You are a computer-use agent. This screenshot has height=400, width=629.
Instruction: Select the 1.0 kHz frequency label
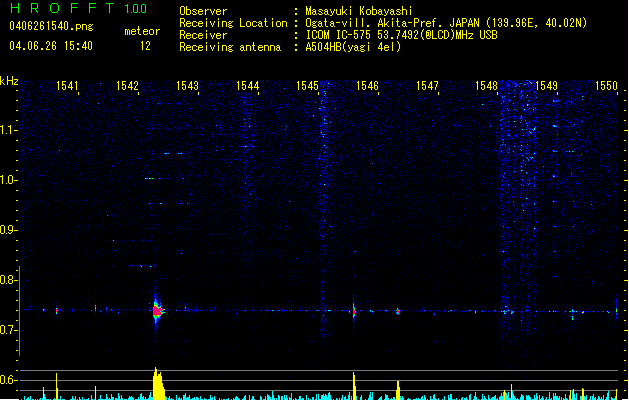point(9,180)
